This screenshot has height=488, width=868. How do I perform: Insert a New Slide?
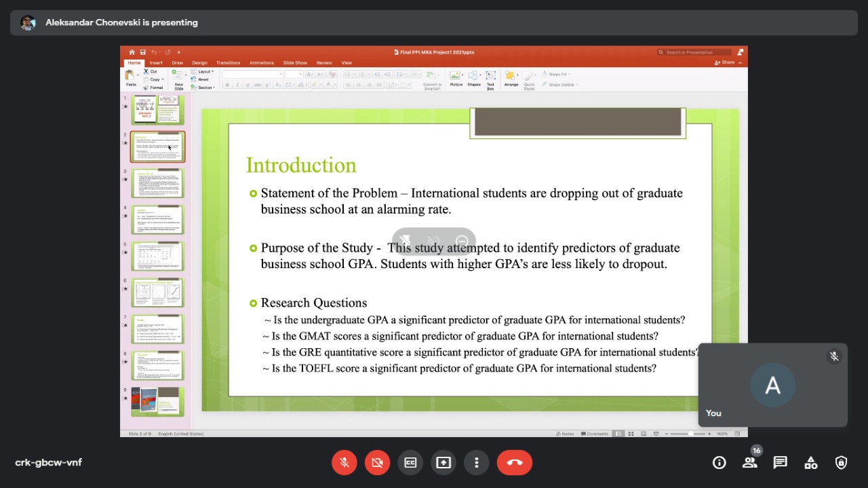178,79
